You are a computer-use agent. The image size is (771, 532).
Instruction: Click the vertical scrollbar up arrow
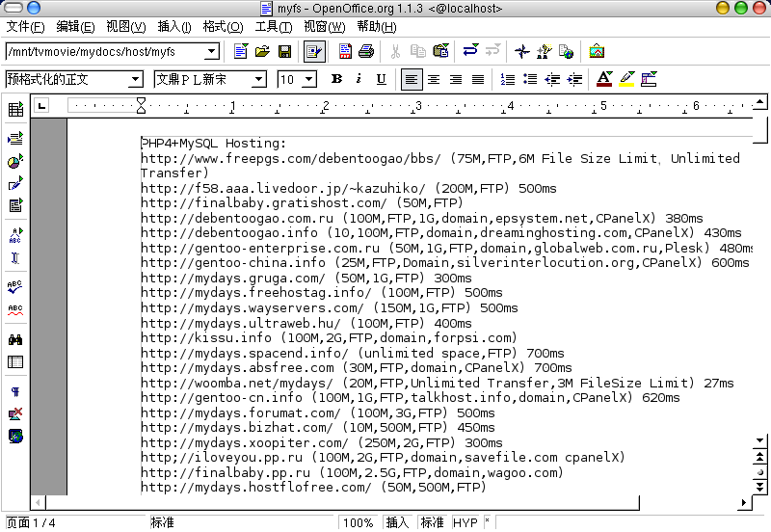click(759, 102)
